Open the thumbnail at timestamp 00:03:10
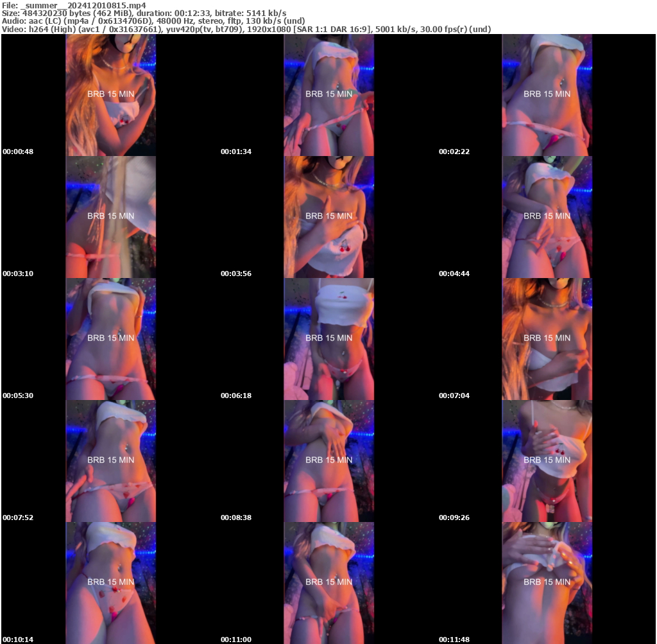This screenshot has width=657, height=644. coord(110,216)
